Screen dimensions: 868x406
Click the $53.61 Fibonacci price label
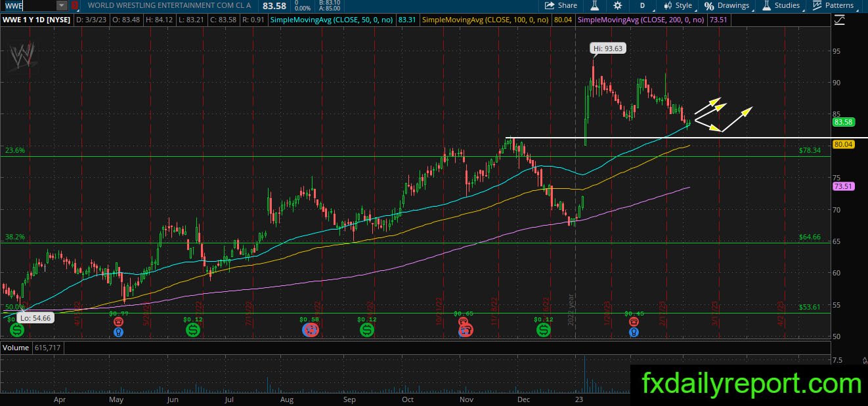pyautogui.click(x=810, y=307)
